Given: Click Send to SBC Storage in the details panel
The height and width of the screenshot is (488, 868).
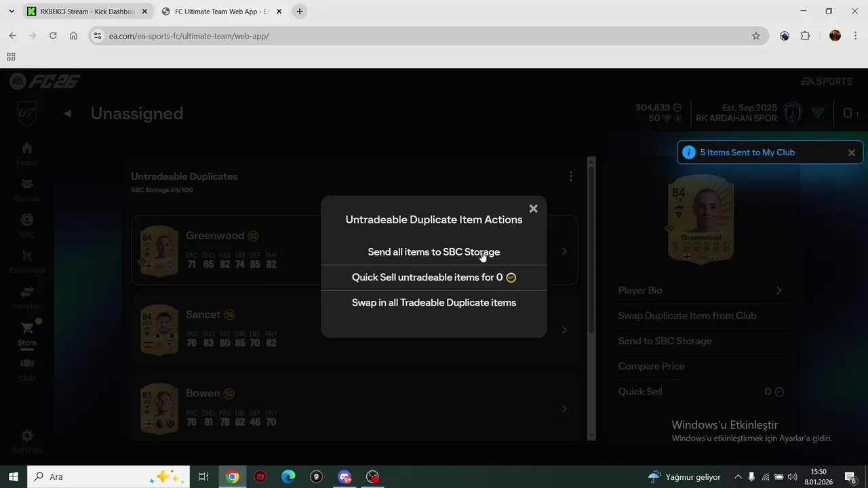Looking at the screenshot, I should tap(701, 341).
